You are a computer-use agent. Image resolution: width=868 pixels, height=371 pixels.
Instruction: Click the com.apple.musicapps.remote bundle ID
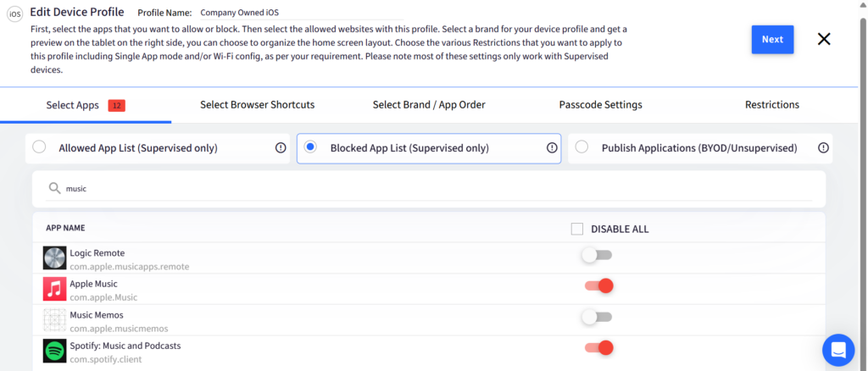[130, 267]
